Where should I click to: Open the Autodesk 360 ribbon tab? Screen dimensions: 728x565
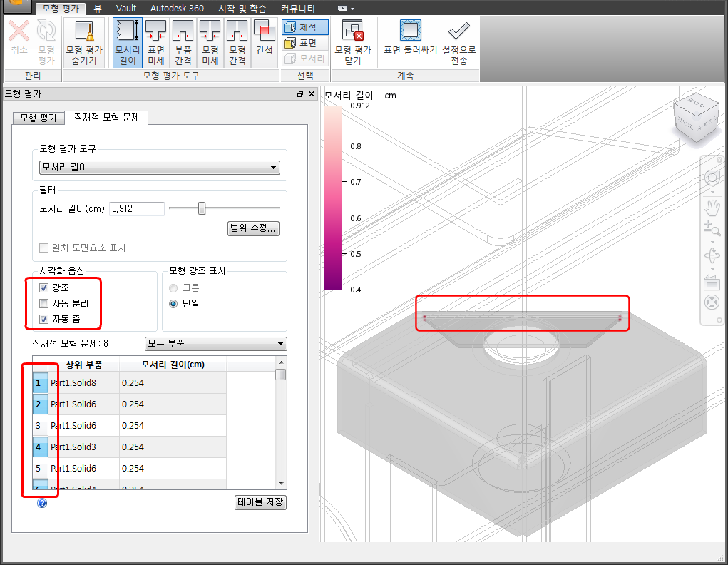[177, 9]
